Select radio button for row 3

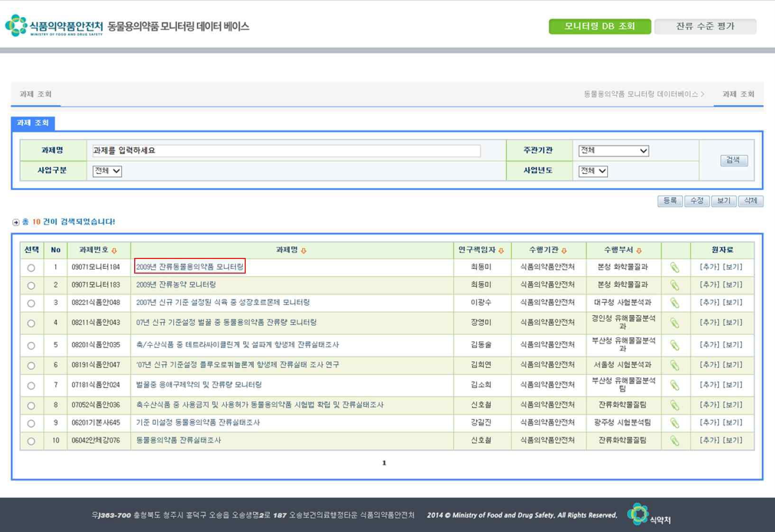pos(31,303)
